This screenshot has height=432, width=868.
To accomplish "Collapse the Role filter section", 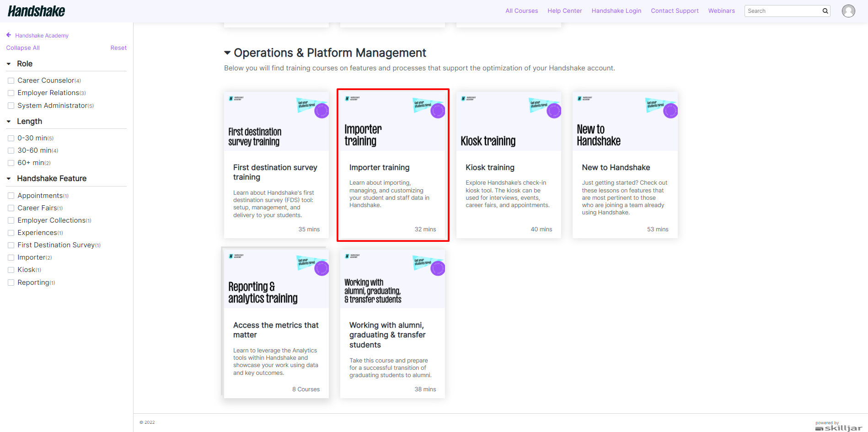I will [x=9, y=64].
